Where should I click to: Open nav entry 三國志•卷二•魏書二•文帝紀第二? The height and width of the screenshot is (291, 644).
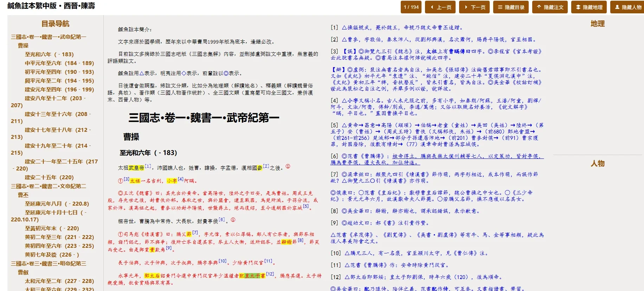pos(49,186)
